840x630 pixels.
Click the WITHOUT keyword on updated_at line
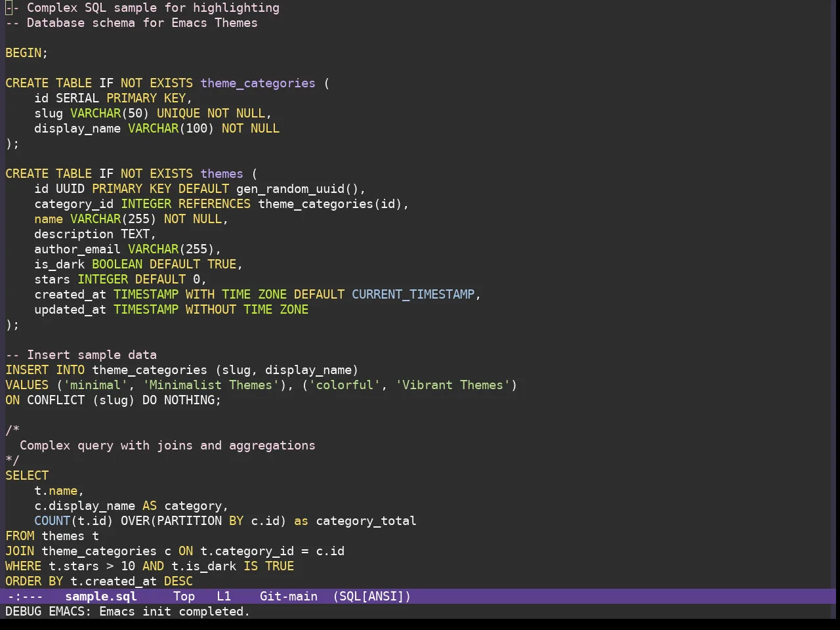coord(211,310)
